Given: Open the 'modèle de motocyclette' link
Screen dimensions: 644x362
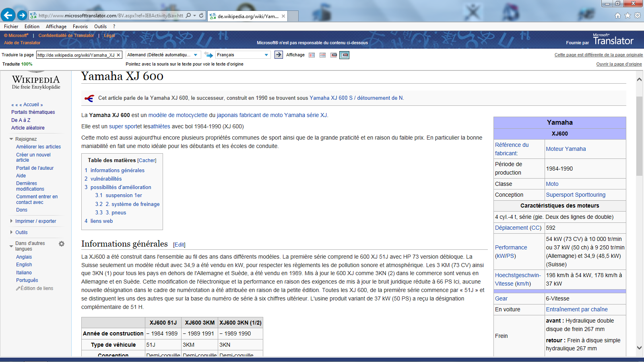Looking at the screenshot, I should pos(178,115).
